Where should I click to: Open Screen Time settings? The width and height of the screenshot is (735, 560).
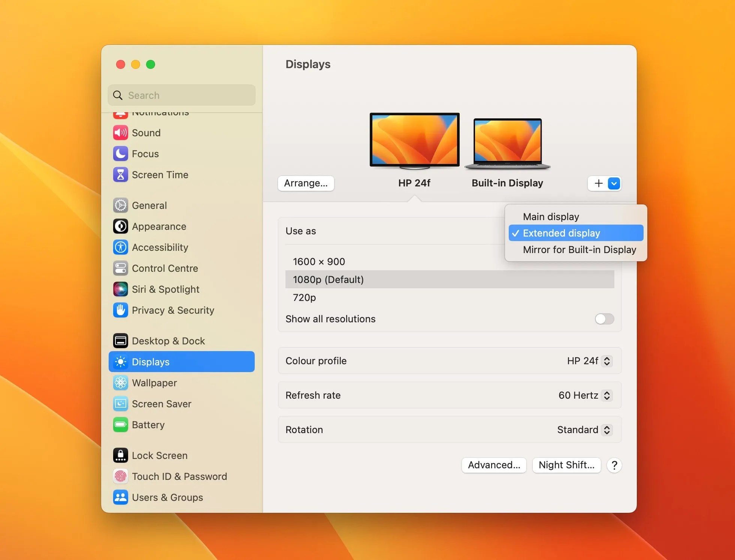(160, 174)
